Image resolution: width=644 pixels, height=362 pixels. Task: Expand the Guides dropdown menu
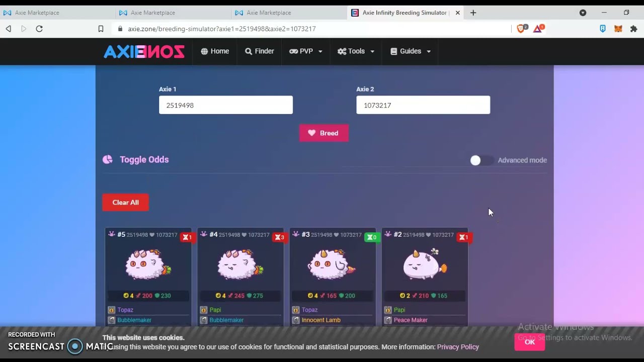[x=411, y=51]
